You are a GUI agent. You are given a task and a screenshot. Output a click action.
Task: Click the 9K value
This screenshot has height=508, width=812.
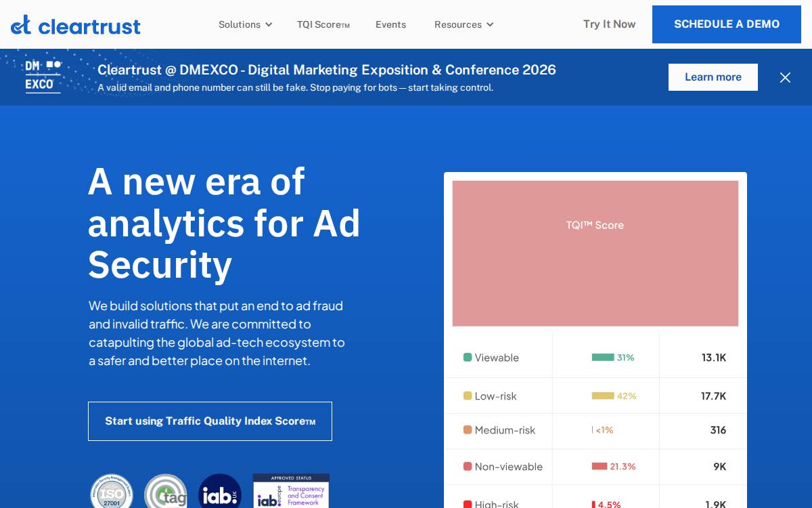pos(720,467)
